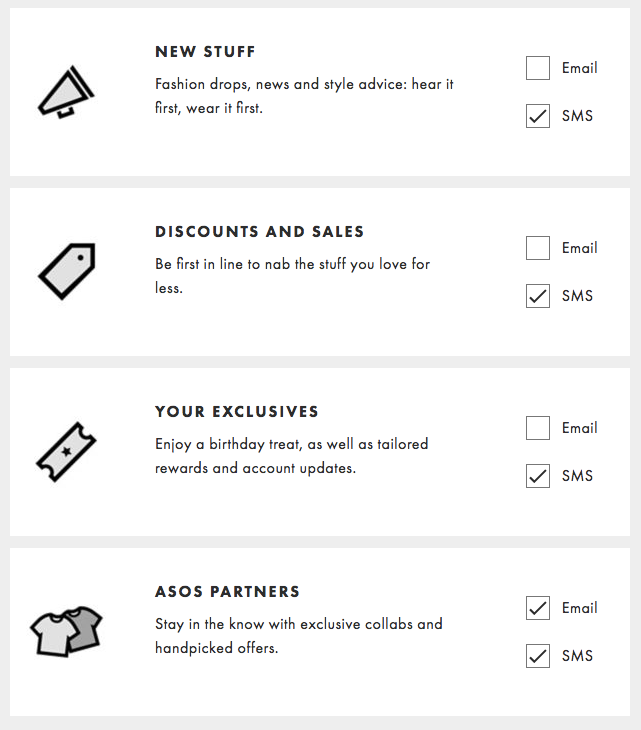Click the t-shirts icon for ASOS Partners
The height and width of the screenshot is (730, 641).
point(66,631)
